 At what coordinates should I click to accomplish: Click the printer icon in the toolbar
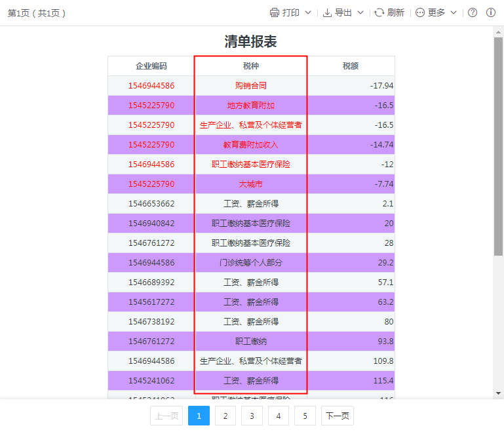pos(275,13)
